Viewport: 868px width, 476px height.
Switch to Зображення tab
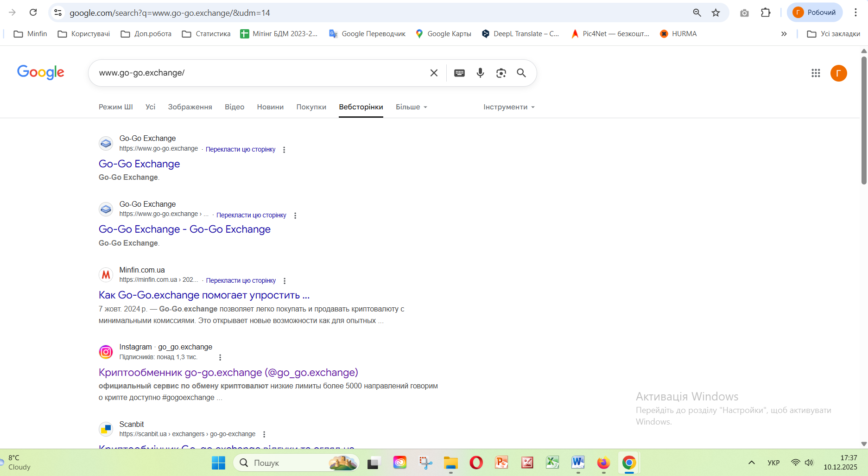click(190, 107)
